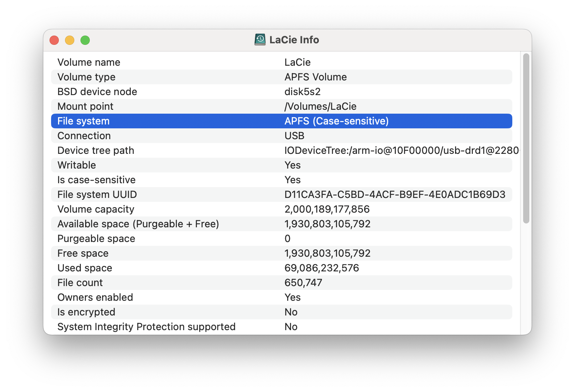The width and height of the screenshot is (575, 392).
Task: Click the 2,000,189,177,856 capacity value
Action: [x=327, y=209]
